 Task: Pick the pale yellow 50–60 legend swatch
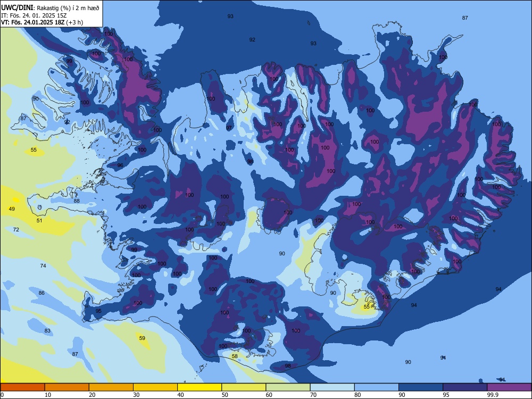click(x=244, y=387)
